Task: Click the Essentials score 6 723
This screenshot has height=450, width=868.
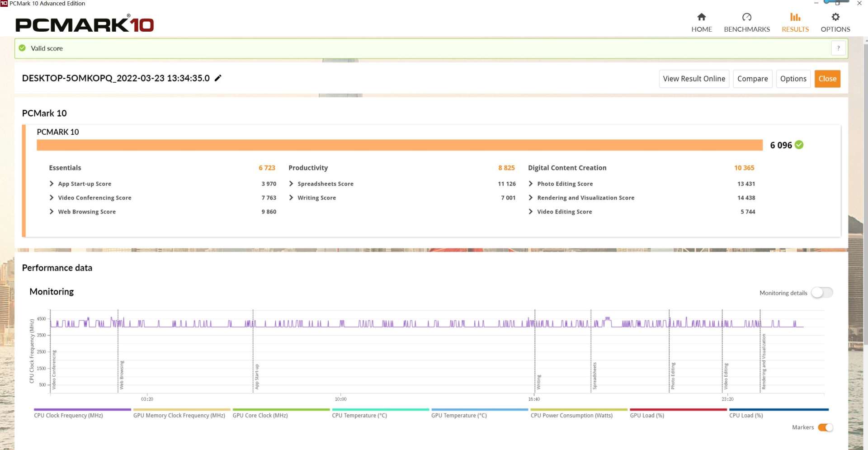Action: coord(267,168)
